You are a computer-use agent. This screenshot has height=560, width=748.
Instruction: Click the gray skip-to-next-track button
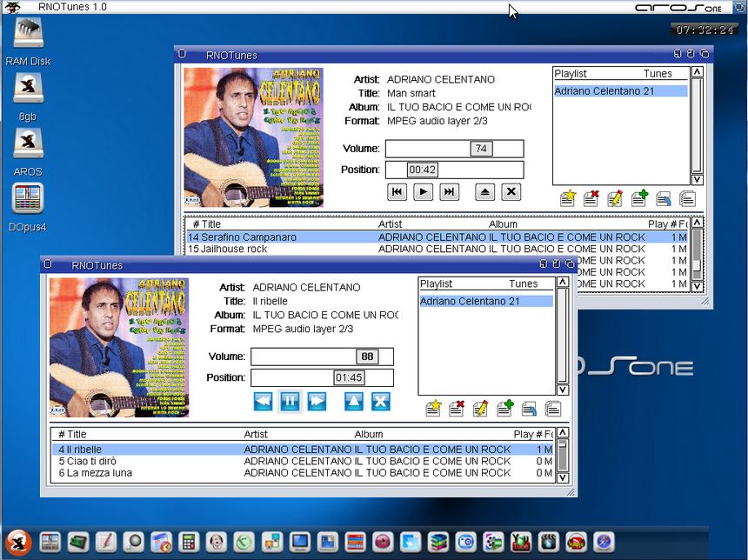pyautogui.click(x=449, y=192)
